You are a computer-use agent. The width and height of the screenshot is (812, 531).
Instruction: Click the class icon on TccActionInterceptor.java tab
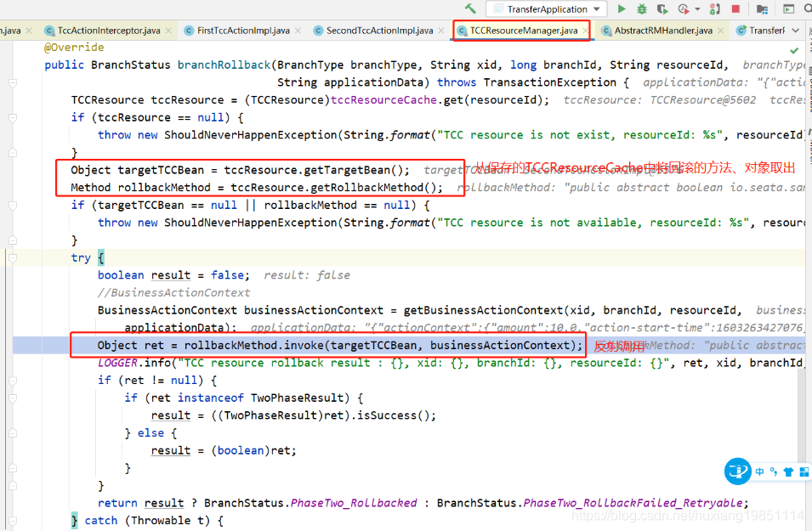tap(49, 31)
